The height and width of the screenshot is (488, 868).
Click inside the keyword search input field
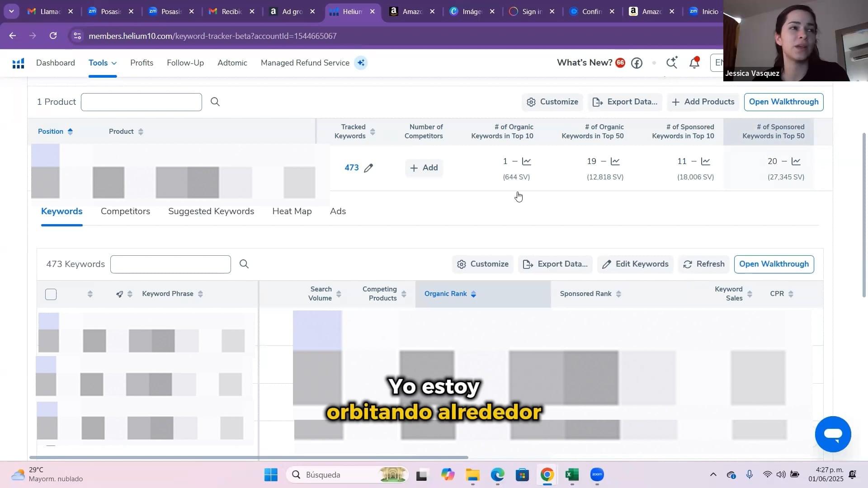(x=170, y=264)
